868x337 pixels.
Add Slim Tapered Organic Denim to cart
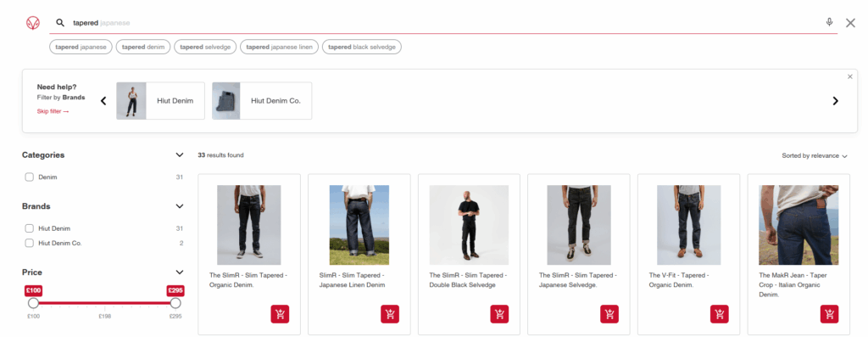280,314
